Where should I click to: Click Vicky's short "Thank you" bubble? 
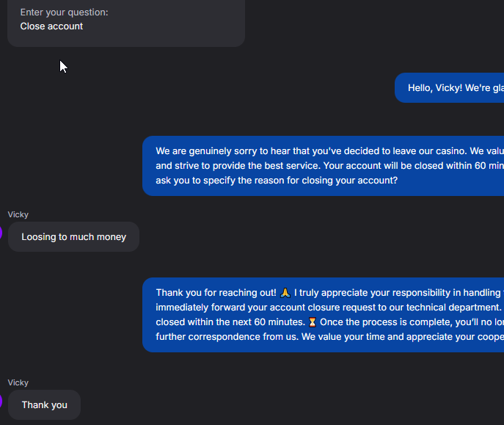tap(44, 405)
